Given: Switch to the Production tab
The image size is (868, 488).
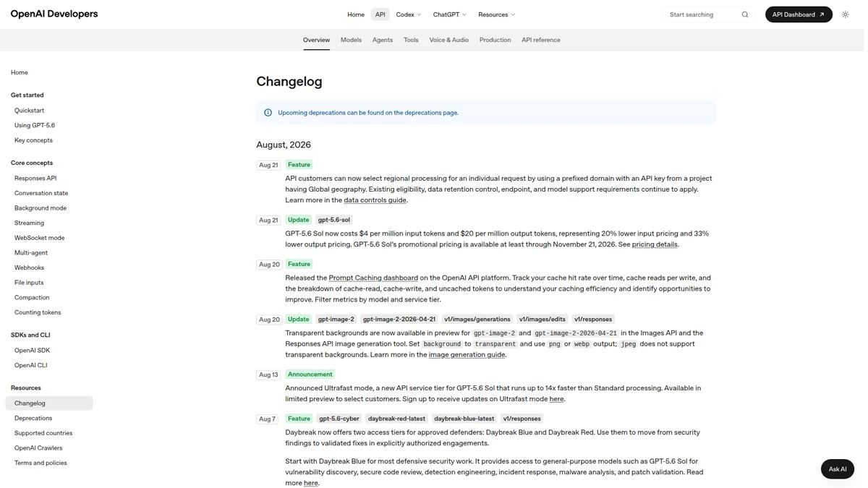Looking at the screenshot, I should point(495,40).
